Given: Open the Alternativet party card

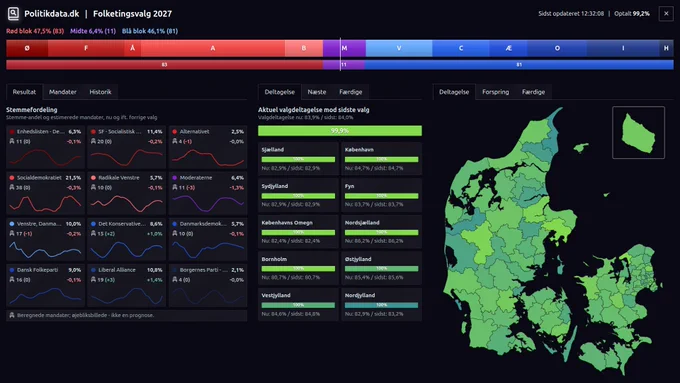Looking at the screenshot, I should (x=208, y=147).
